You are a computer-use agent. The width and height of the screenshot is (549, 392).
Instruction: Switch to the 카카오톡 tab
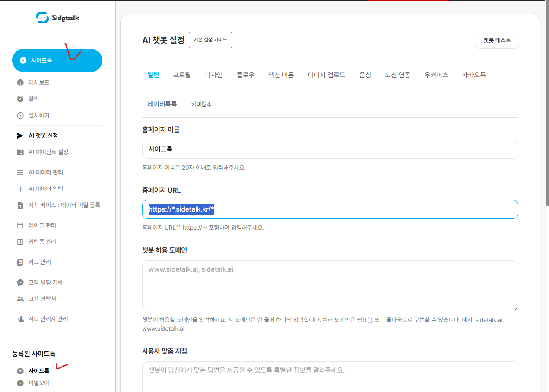coord(474,75)
